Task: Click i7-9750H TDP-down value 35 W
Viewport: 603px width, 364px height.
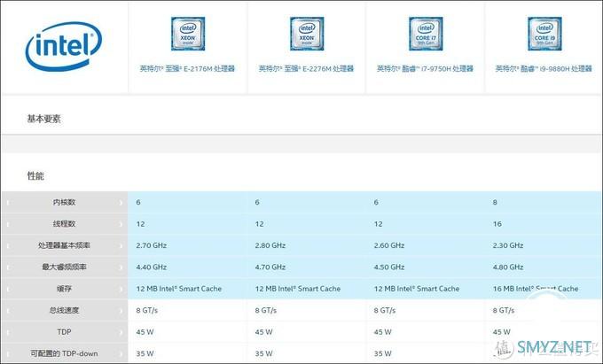Action: click(382, 353)
